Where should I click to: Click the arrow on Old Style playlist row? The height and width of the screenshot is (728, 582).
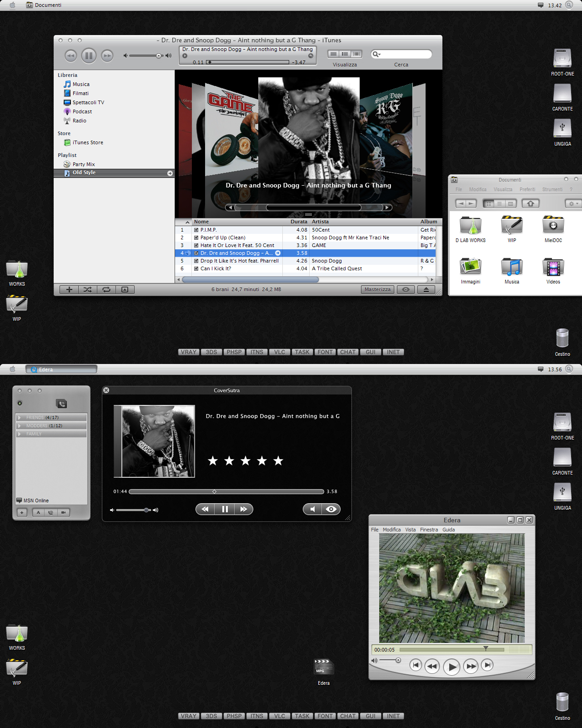point(170,173)
